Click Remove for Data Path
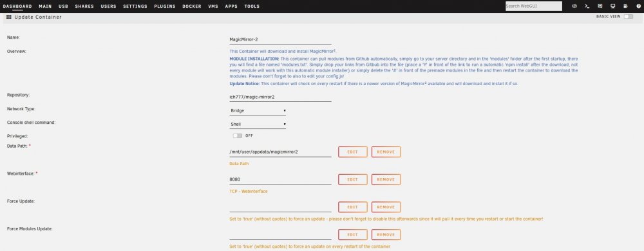Image resolution: width=644 pixels, height=251 pixels. point(386,152)
